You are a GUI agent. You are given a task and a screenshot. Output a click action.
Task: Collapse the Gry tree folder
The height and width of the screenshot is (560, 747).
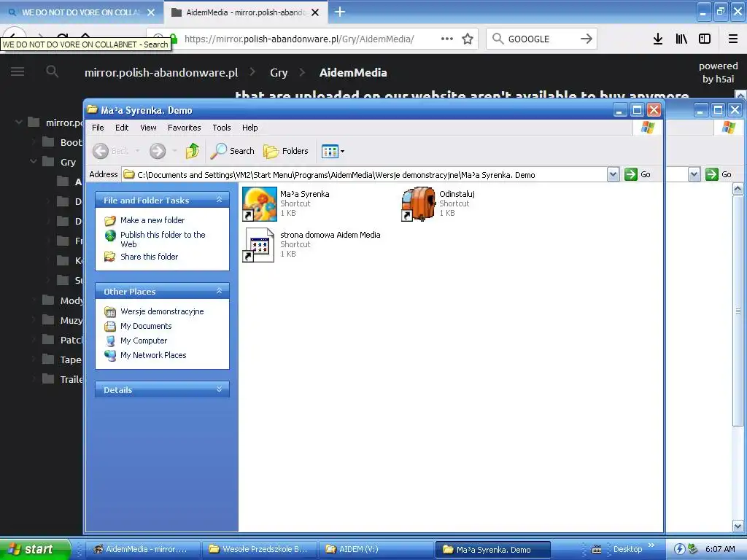[34, 161]
